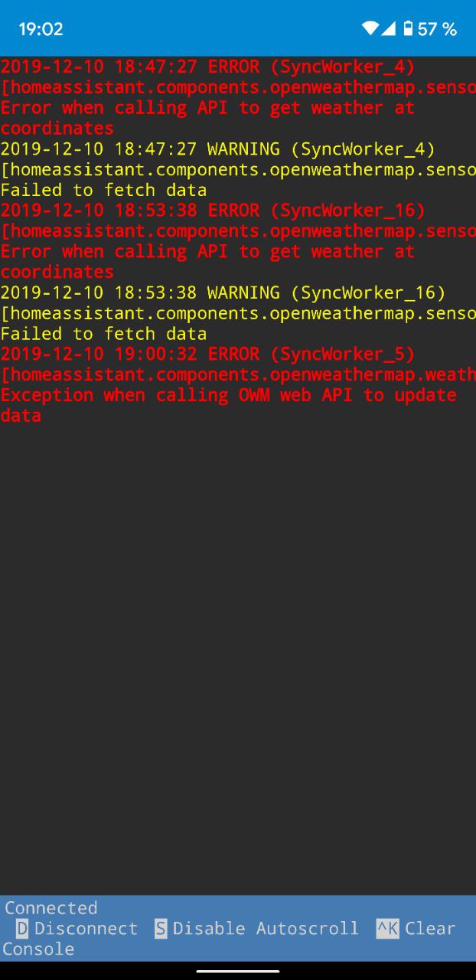
Task: Tap the OWM web API exception message
Action: tap(228, 396)
